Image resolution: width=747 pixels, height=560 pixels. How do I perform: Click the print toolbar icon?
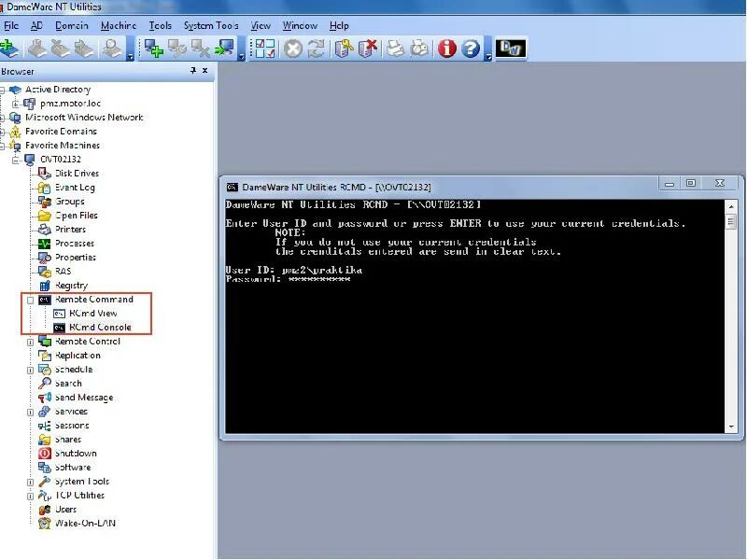click(x=395, y=49)
